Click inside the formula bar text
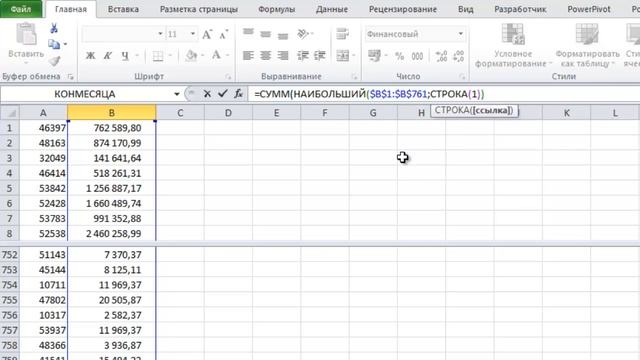The image size is (640, 360). point(369,94)
